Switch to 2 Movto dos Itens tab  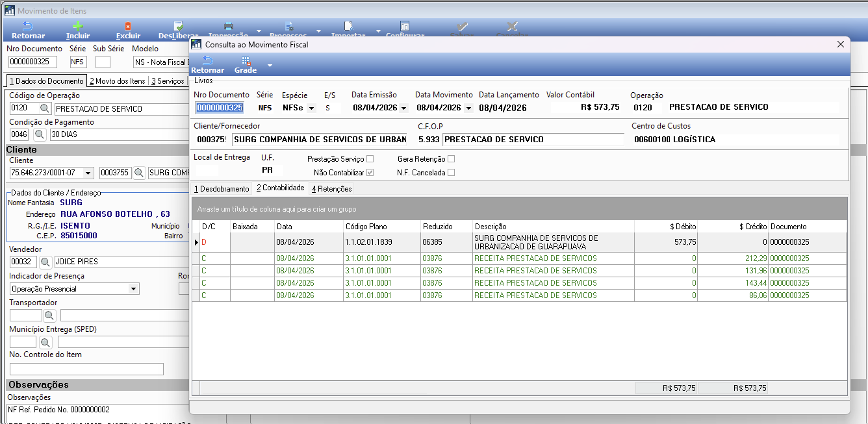[118, 81]
